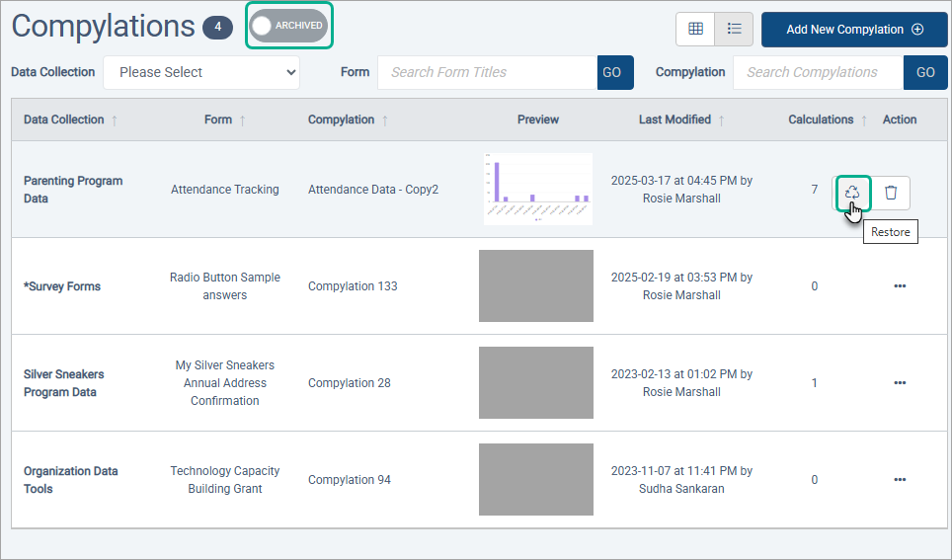Screen dimensions: 952x560
Task: Open the Attendance Data chart preview thumbnail
Action: coord(538,189)
